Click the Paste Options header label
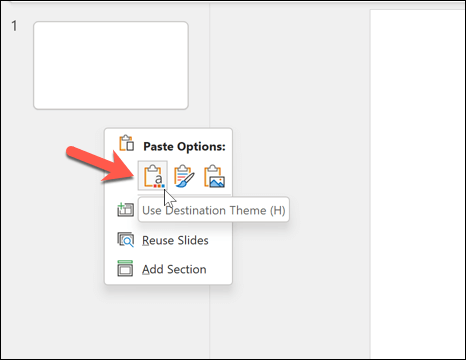Viewport: 466px width, 360px height. point(184,146)
